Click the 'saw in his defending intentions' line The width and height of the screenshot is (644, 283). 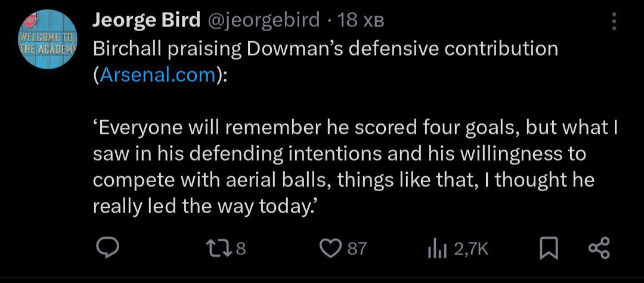340,154
